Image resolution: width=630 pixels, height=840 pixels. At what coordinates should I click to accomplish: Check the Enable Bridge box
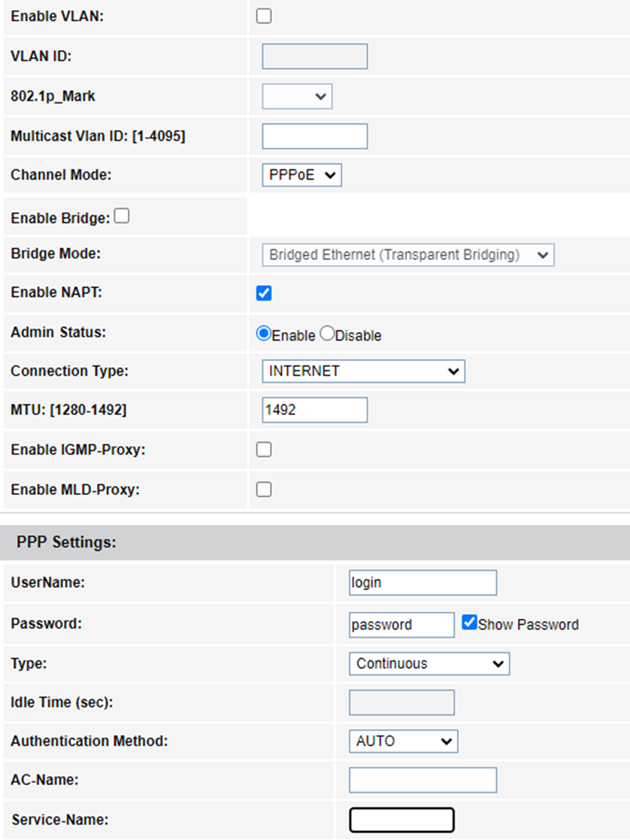click(x=122, y=217)
